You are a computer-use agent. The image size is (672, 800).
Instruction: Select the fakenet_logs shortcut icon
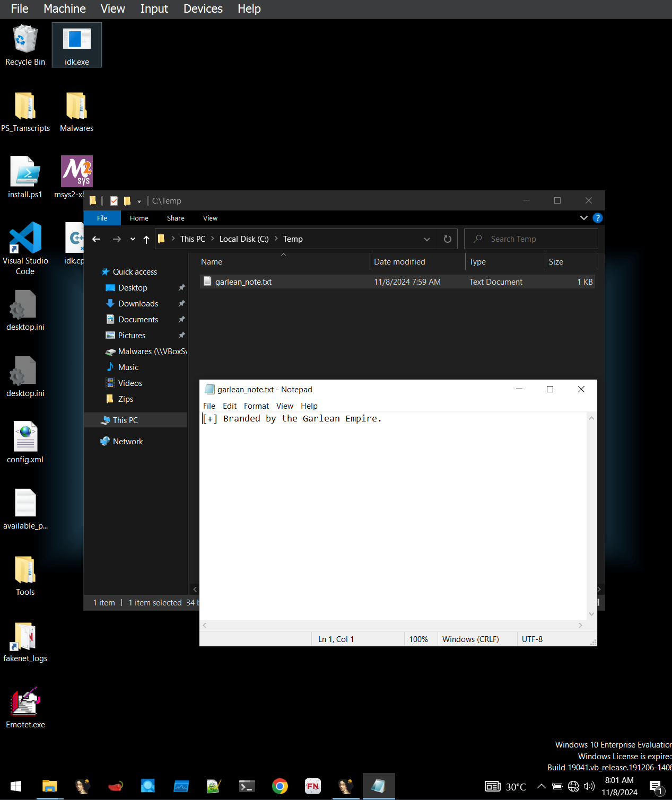click(25, 642)
